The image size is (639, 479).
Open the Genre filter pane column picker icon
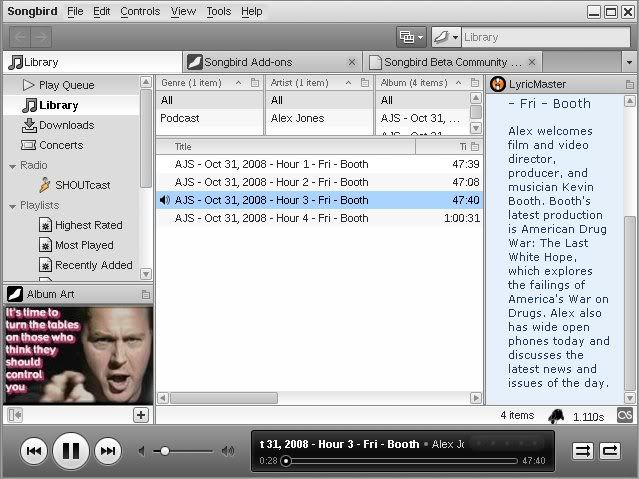(255, 83)
